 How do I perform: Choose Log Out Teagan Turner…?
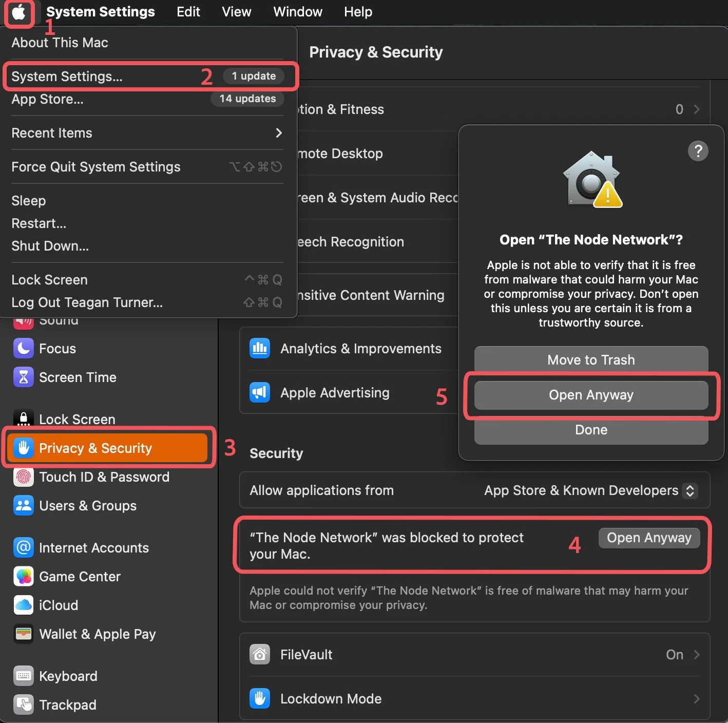147,302
